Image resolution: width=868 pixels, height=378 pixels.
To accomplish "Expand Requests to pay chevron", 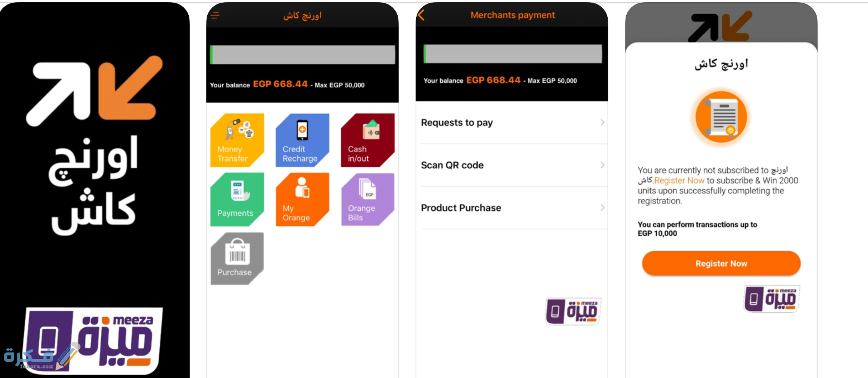I will [x=602, y=122].
